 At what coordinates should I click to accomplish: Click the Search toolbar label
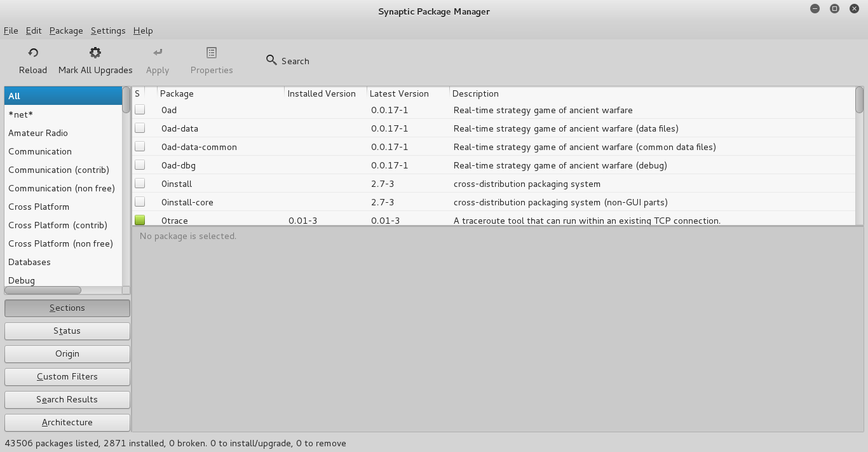click(295, 61)
